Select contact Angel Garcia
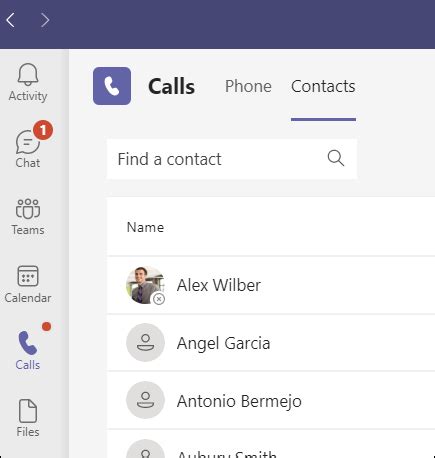The width and height of the screenshot is (435, 458). point(271,343)
